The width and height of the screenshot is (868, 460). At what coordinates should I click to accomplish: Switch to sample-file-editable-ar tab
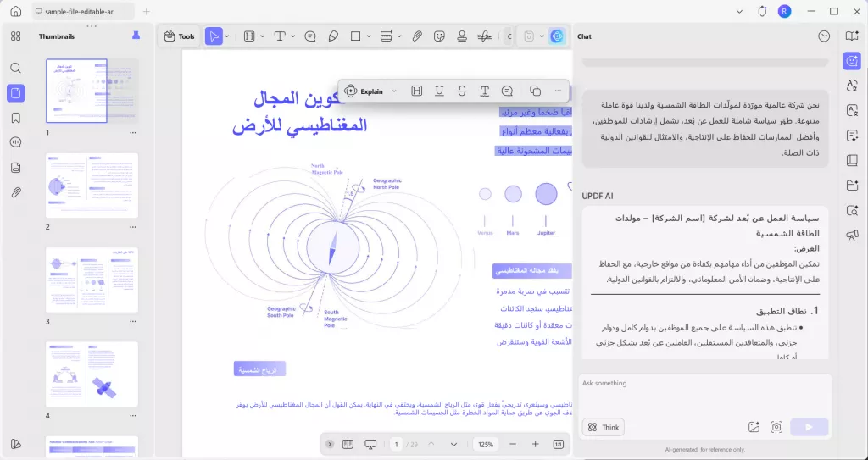click(x=82, y=11)
